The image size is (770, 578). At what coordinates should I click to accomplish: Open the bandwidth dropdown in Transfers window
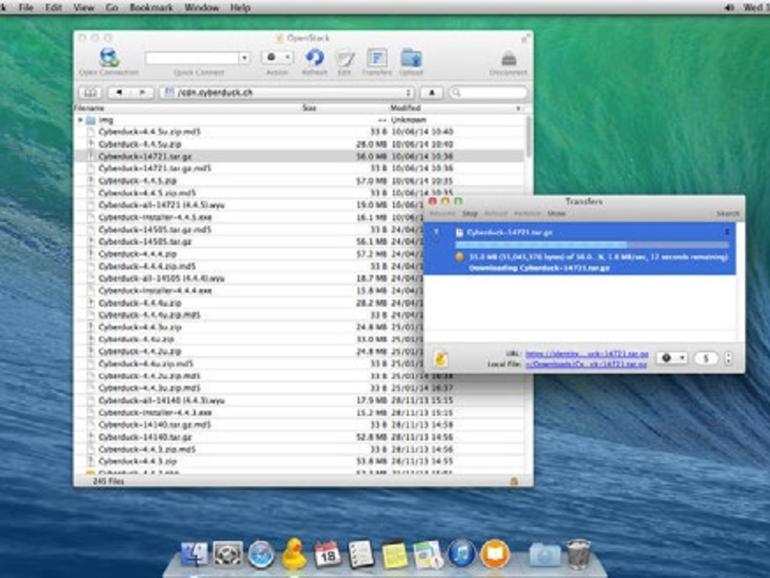pos(672,358)
